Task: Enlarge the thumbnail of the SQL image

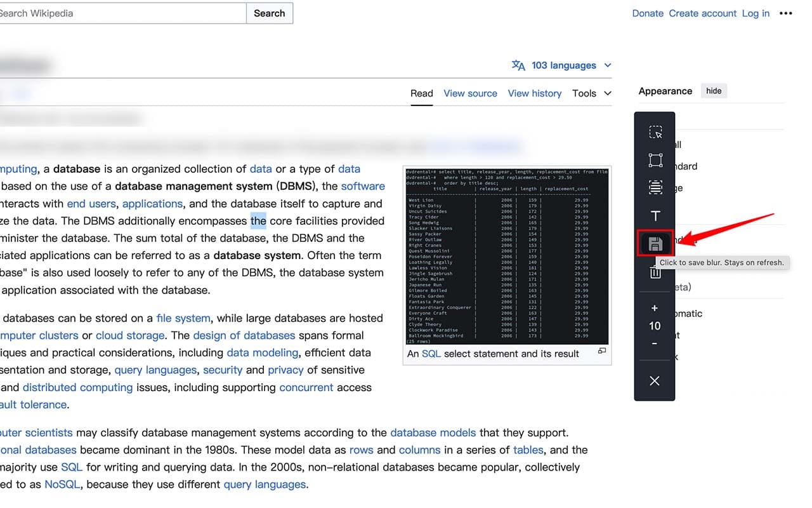Action: [602, 351]
